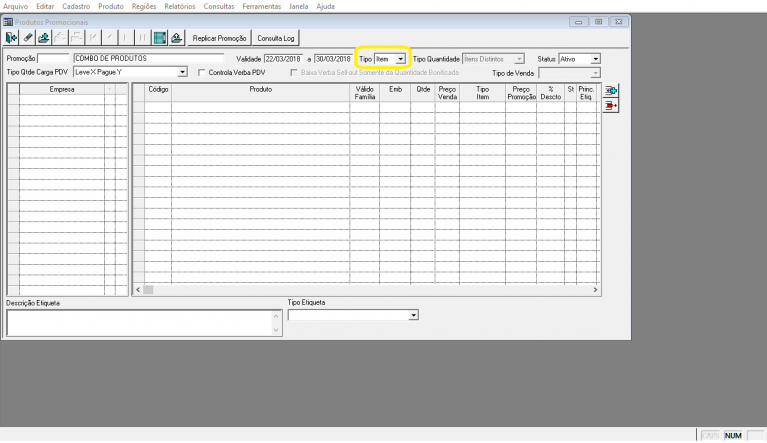Click the Preço Promoção column header

[521, 93]
